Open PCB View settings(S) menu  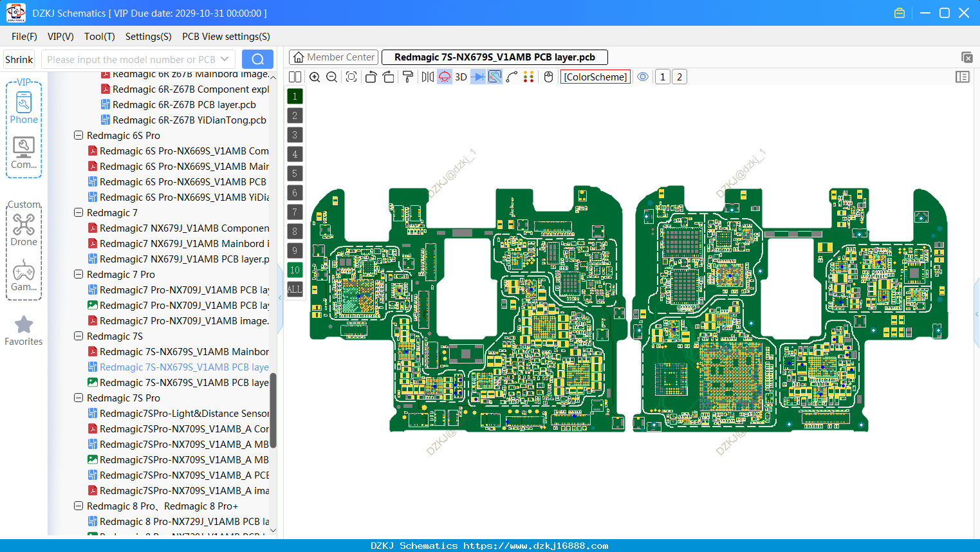click(226, 37)
